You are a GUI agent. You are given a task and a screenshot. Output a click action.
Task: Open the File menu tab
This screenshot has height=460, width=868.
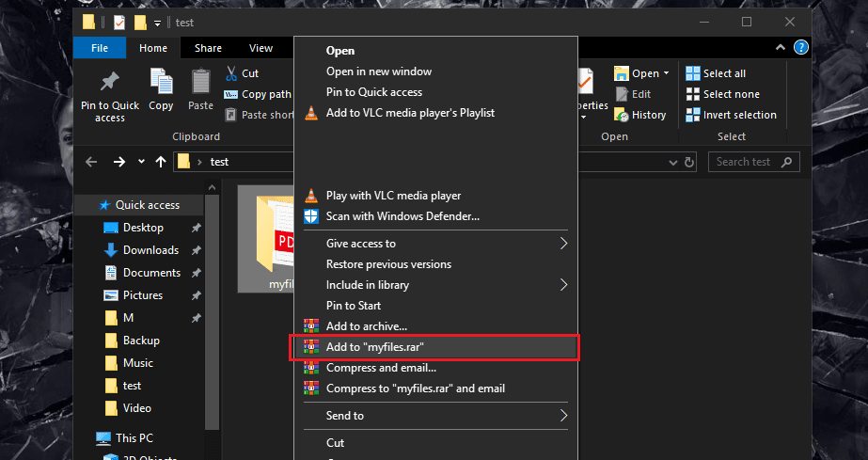click(x=100, y=48)
